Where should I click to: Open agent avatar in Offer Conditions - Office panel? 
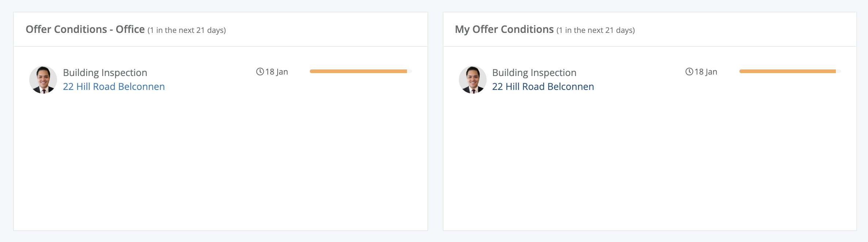43,80
